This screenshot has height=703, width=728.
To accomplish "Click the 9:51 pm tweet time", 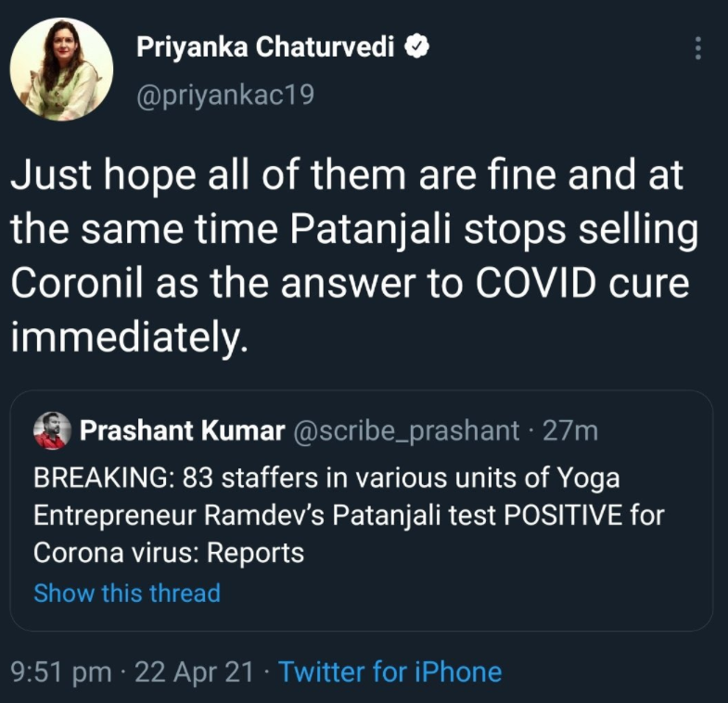I will (60, 671).
